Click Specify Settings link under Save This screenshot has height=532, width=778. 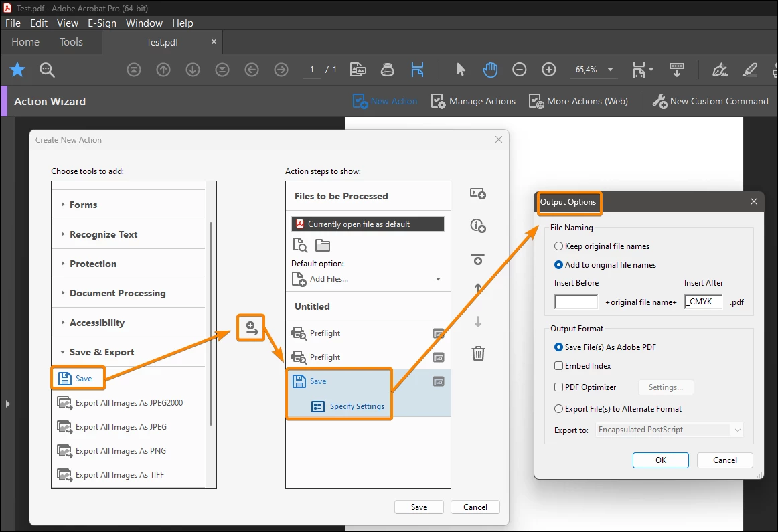[x=357, y=406]
